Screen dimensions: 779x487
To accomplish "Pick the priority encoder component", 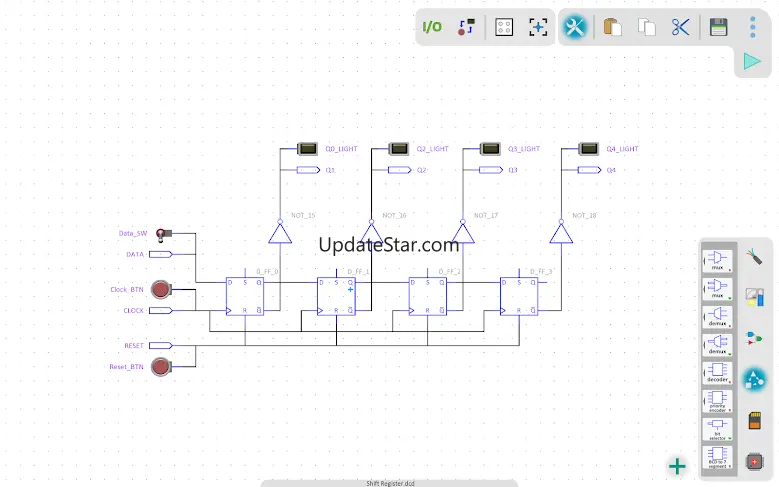I will point(717,401).
